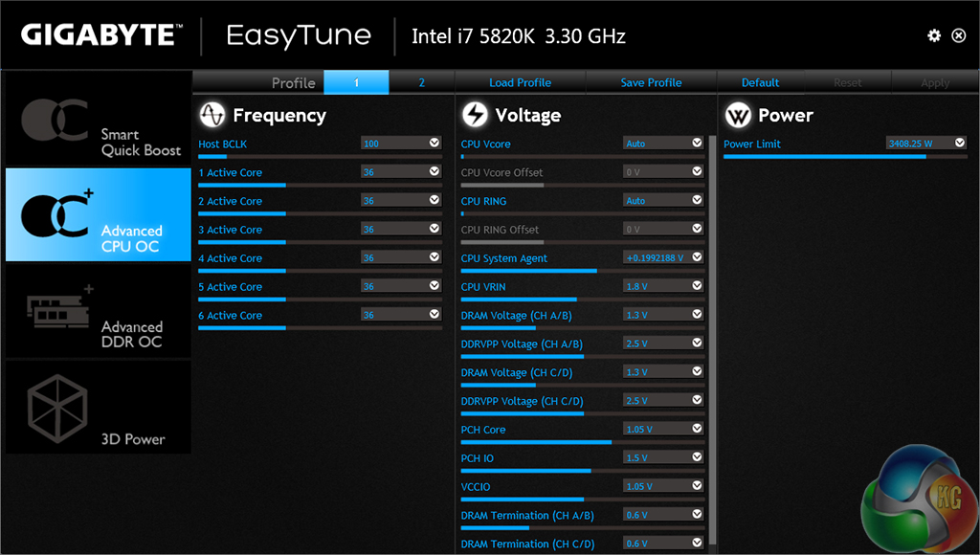Adjust DRAM Voltage (CH A/B) slider

tap(583, 328)
